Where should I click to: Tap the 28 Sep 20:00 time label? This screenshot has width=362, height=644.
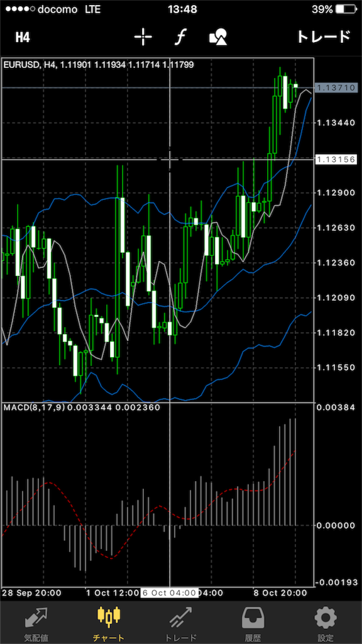tap(31, 592)
